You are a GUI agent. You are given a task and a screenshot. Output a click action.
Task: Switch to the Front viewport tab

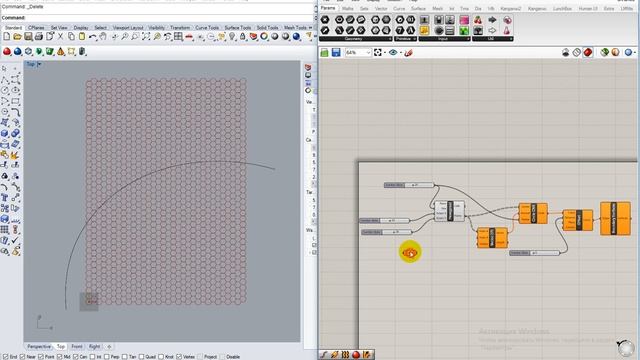(x=77, y=347)
